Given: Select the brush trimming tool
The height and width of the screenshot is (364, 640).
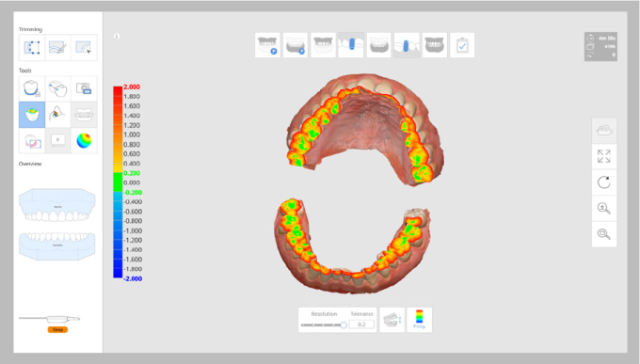Looking at the screenshot, I should pyautogui.click(x=57, y=48).
